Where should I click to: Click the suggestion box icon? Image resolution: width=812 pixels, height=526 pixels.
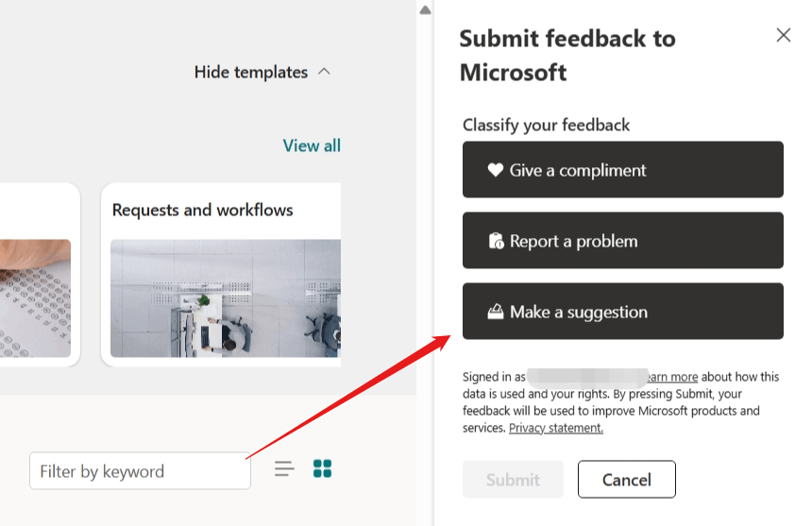coord(495,312)
